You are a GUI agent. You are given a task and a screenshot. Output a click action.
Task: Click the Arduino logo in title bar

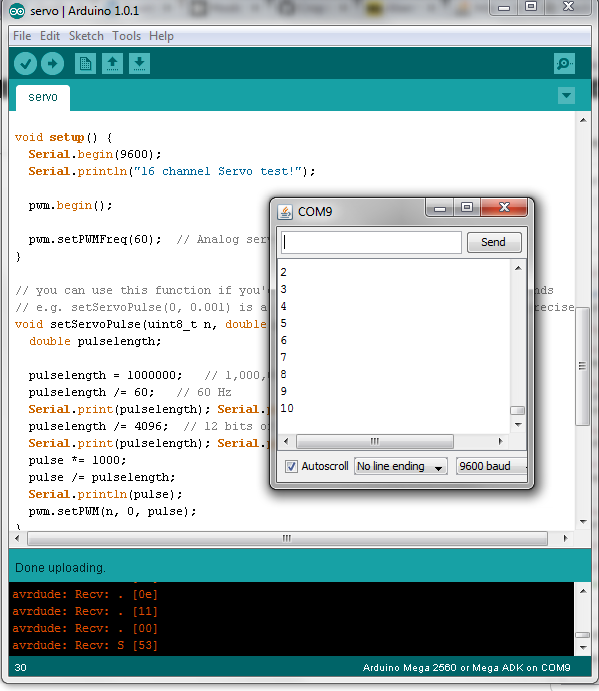(17, 11)
